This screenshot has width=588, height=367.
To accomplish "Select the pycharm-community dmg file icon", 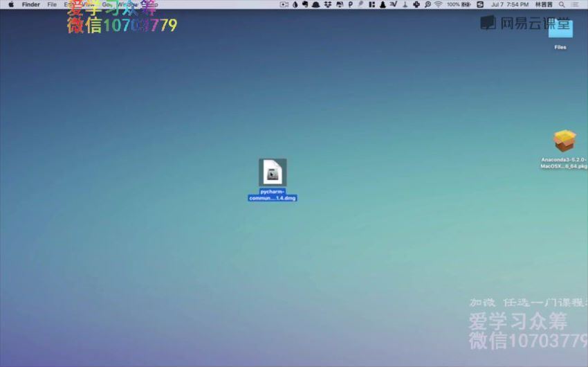I will [x=273, y=172].
